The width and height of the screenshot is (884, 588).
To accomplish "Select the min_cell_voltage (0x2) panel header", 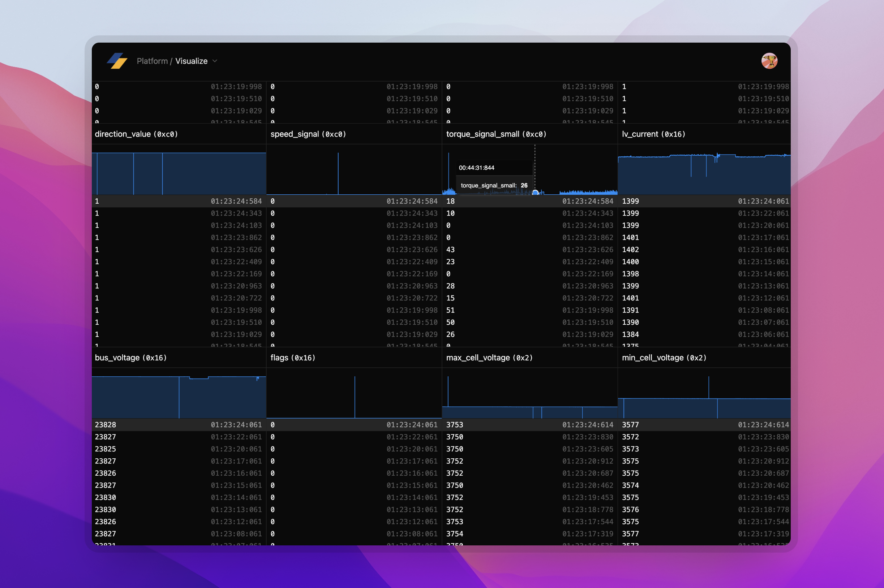I will tap(664, 357).
